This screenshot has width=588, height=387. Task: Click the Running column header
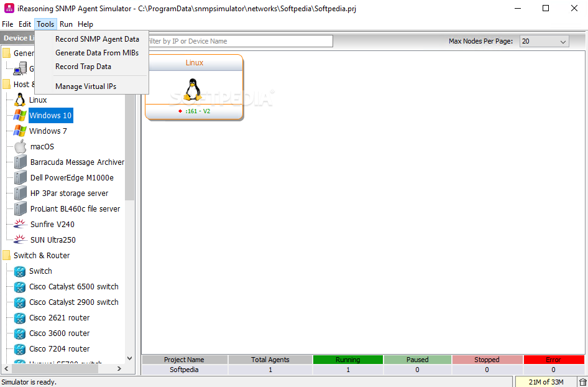[x=347, y=360]
